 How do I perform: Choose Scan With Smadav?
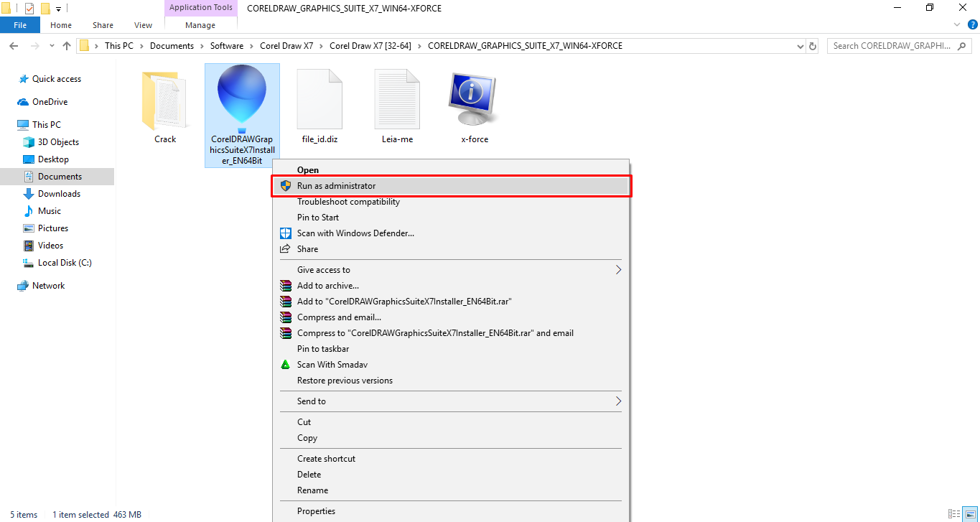pyautogui.click(x=451, y=365)
